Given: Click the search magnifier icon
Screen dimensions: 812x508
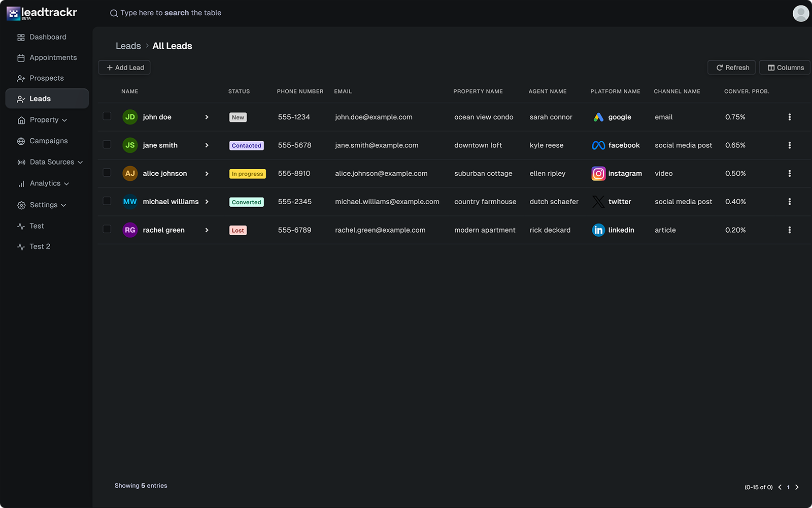Looking at the screenshot, I should (114, 13).
